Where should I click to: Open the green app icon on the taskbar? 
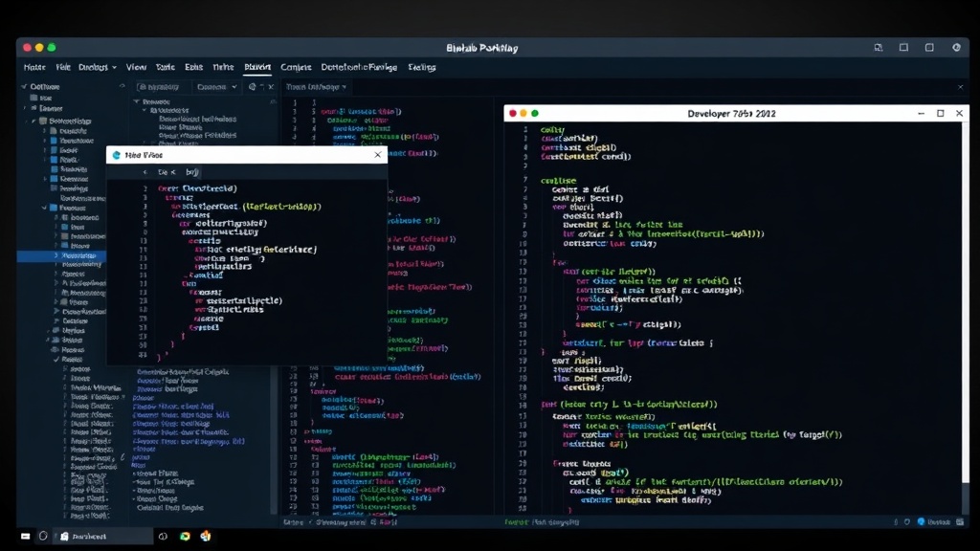pos(185,536)
